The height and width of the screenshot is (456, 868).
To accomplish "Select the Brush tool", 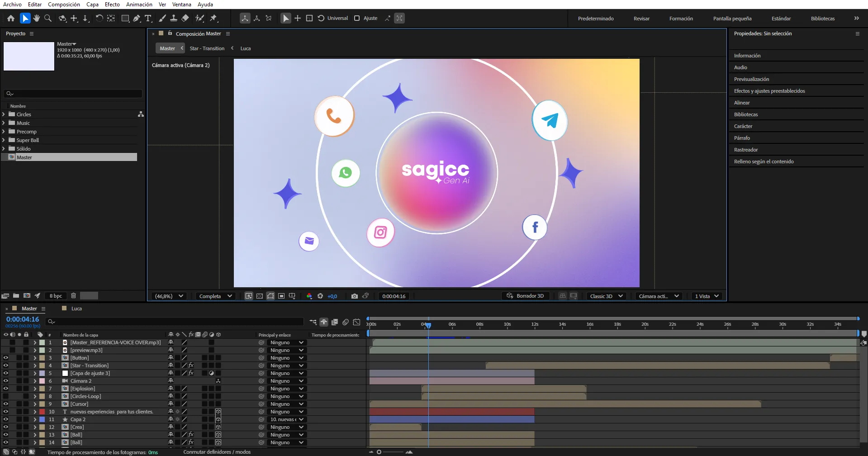I will tap(162, 18).
